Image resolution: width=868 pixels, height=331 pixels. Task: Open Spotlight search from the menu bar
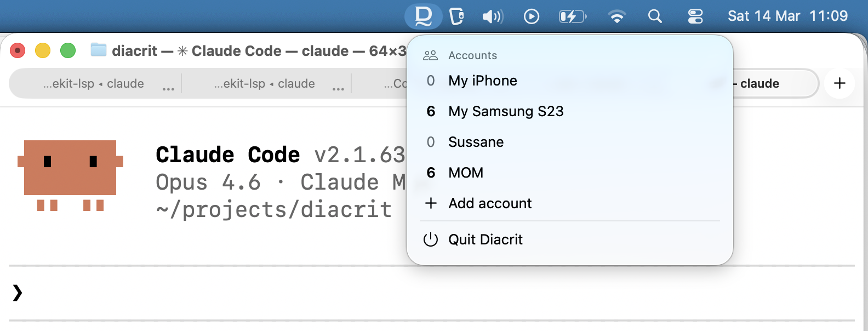pos(655,16)
